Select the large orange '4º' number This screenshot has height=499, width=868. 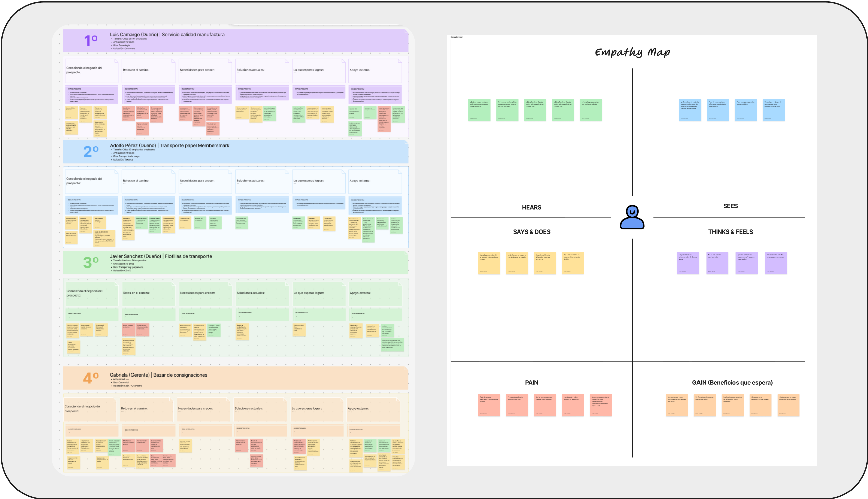coord(91,378)
